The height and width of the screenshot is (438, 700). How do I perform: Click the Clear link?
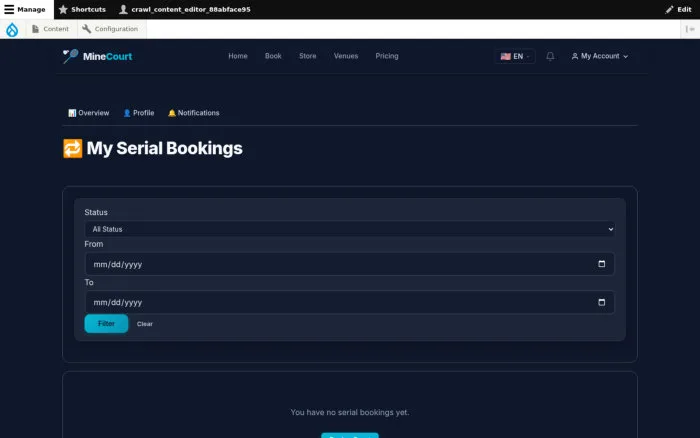tap(145, 324)
